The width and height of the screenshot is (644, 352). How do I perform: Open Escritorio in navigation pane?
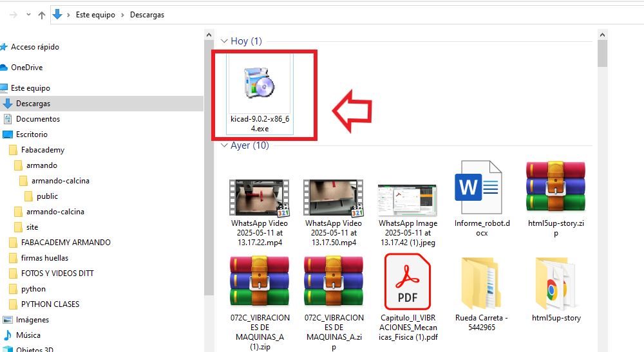[32, 134]
